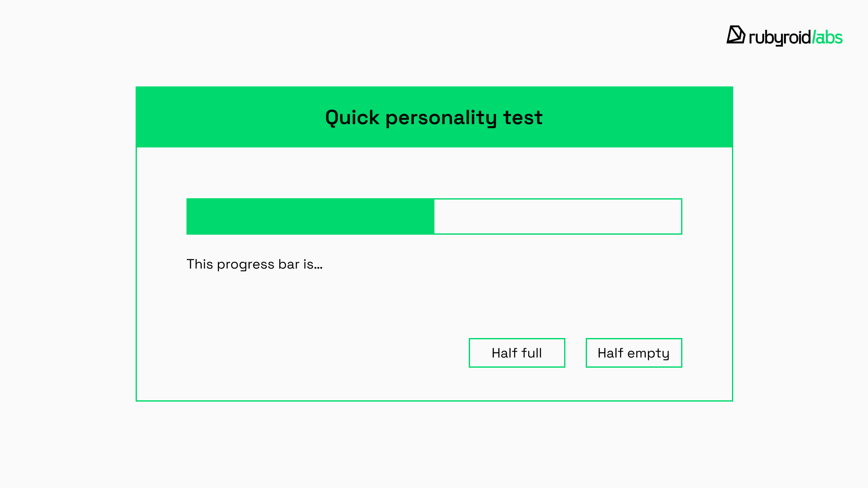Screen dimensions: 868x488
Task: Click the word "empty" on the right button
Action: click(648, 353)
